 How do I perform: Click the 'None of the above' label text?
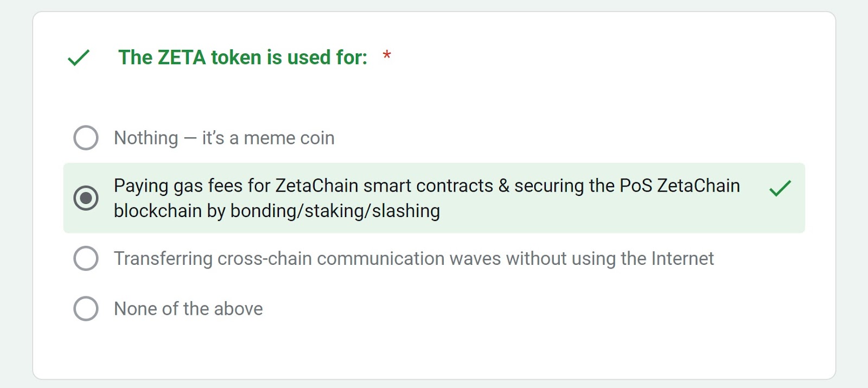[x=188, y=308]
